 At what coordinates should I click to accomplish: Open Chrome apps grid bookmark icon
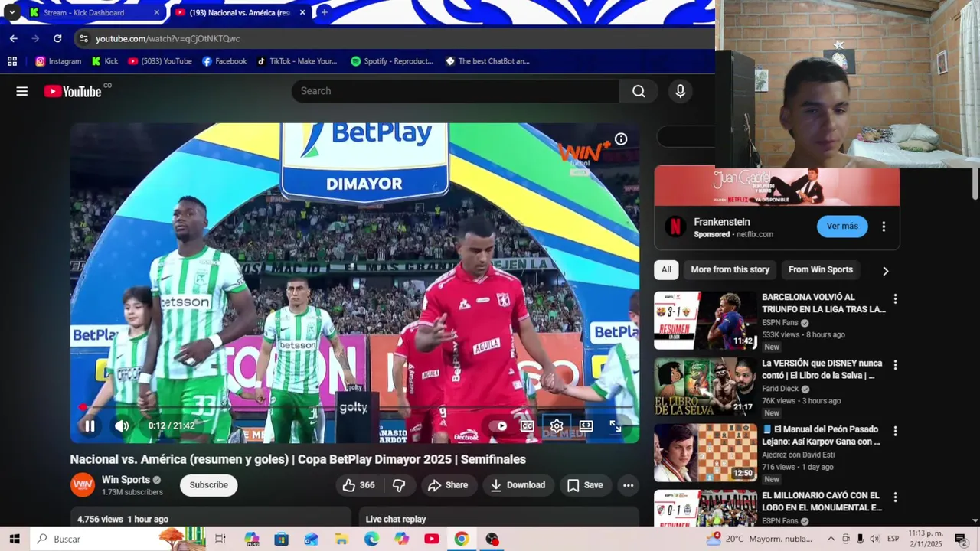[11, 61]
